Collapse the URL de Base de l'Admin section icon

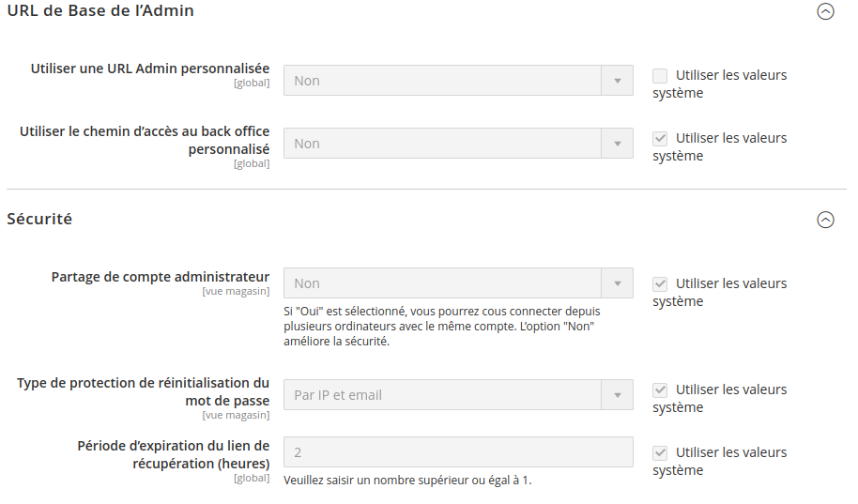point(825,12)
